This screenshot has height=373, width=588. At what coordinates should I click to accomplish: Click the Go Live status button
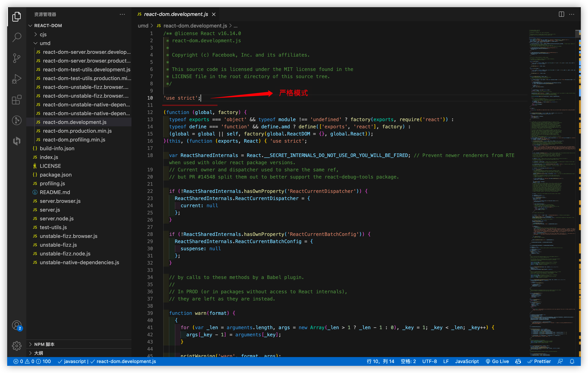coord(497,361)
